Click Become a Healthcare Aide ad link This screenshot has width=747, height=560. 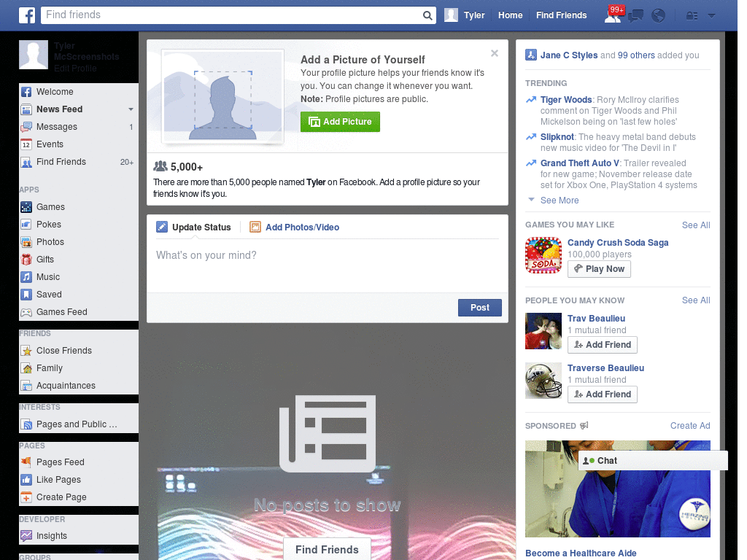tap(581, 553)
